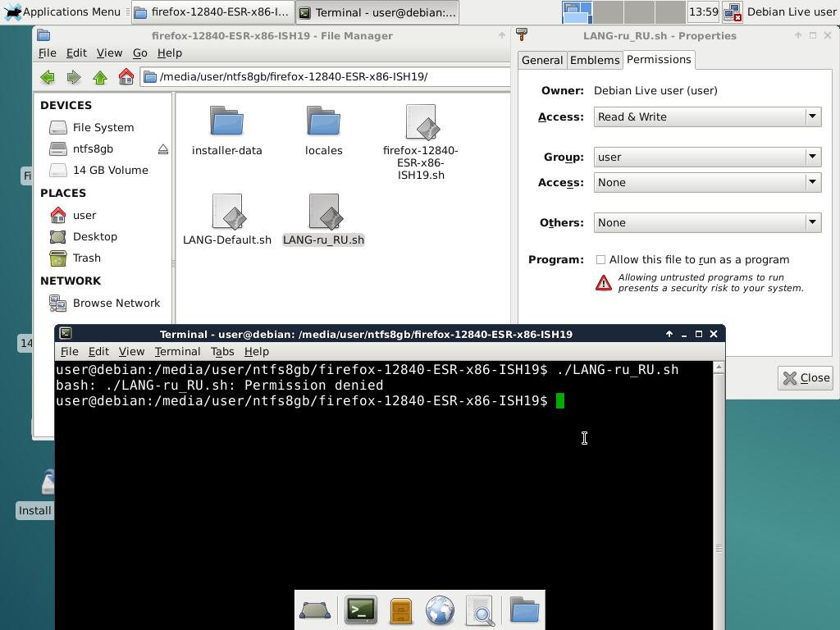Click the 13:59 panel clock

703,11
